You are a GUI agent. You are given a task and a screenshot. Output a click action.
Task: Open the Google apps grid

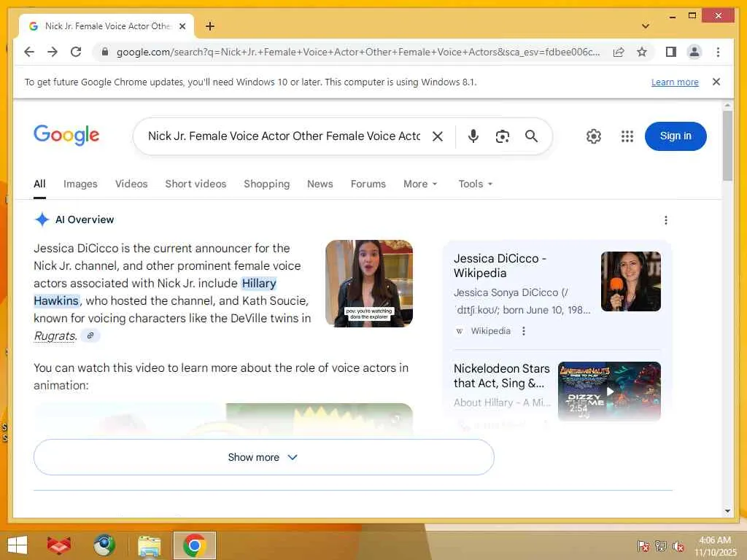pyautogui.click(x=627, y=136)
